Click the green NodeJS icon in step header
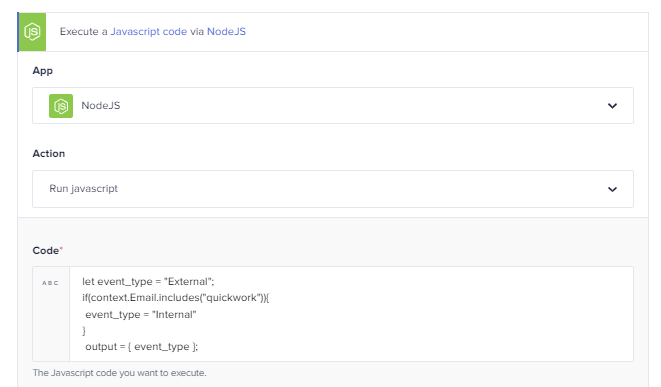661x387 pixels. 32,32
